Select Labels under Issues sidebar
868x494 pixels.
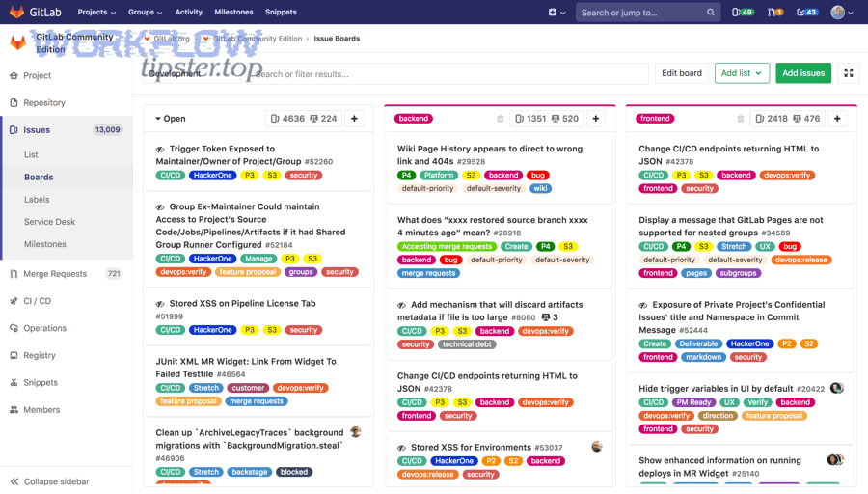tap(37, 200)
